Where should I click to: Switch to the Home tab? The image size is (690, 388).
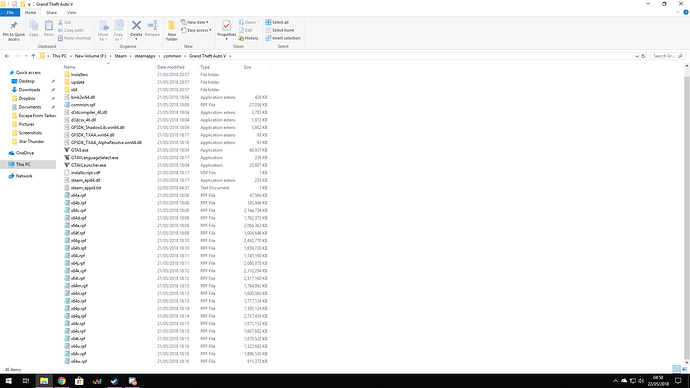click(x=30, y=13)
